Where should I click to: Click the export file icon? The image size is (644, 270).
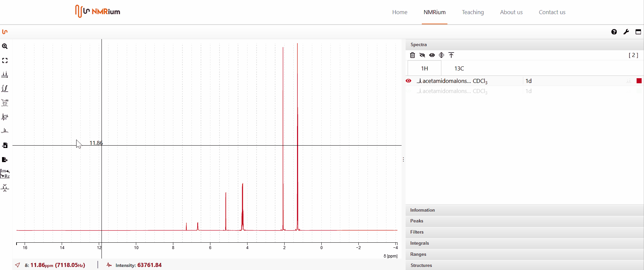click(x=5, y=159)
